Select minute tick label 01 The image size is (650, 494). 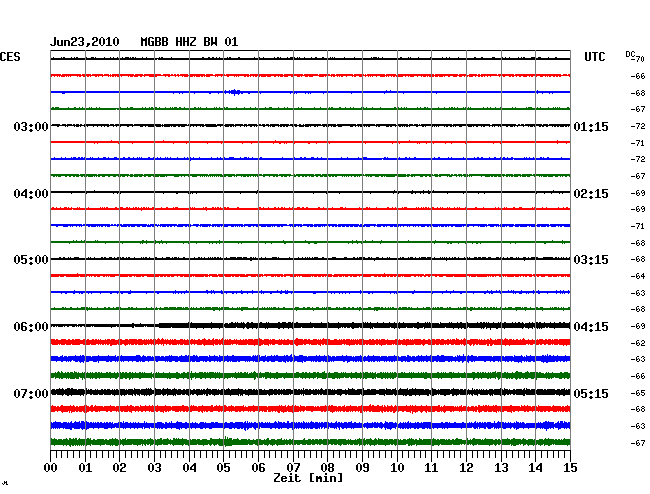click(x=85, y=467)
